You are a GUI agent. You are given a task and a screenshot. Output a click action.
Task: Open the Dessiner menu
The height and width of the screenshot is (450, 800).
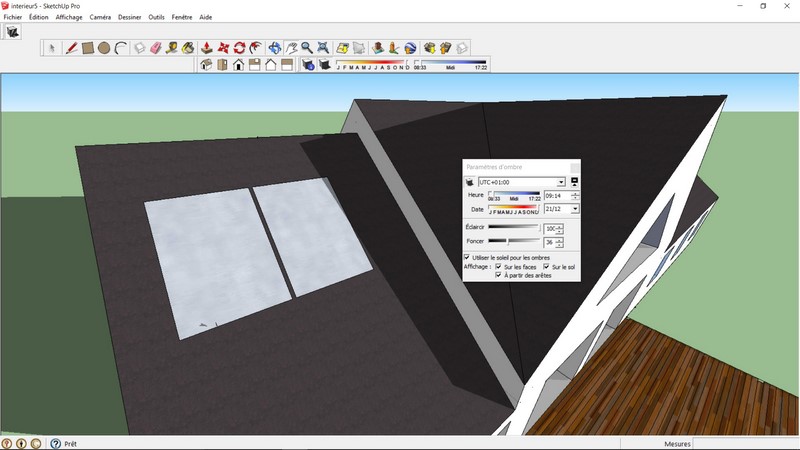tap(130, 17)
